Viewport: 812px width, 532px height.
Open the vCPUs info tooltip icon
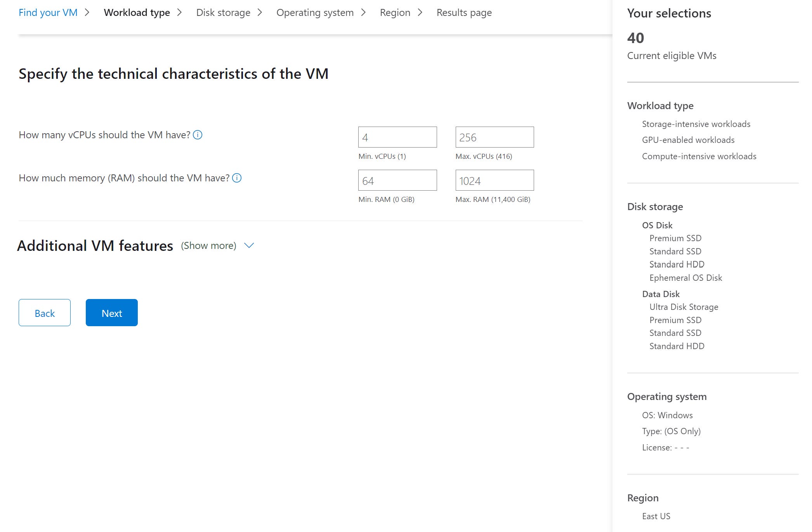(x=198, y=135)
